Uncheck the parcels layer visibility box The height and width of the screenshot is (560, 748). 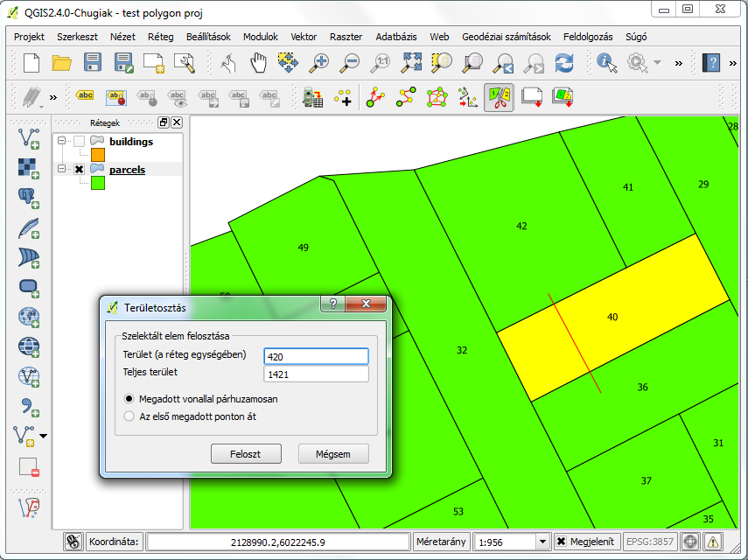tap(79, 169)
